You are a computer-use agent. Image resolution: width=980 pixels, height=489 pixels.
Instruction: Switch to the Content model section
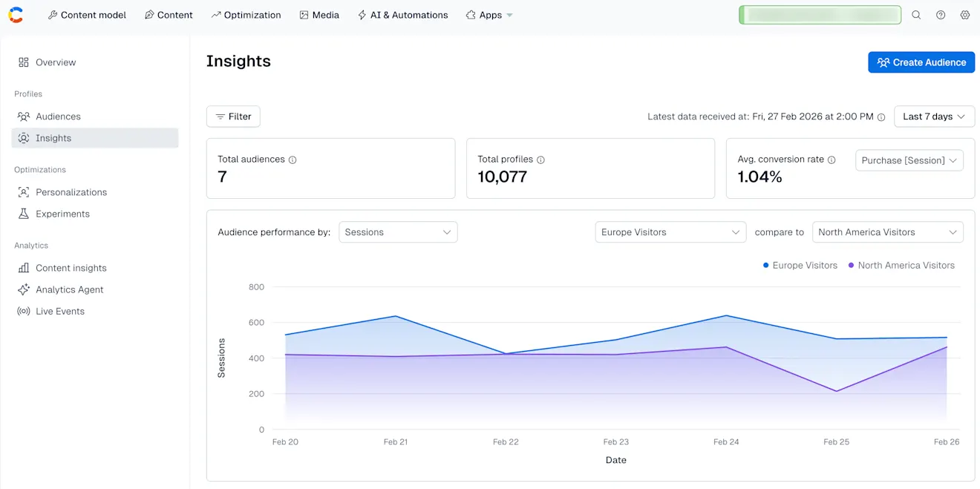click(x=87, y=14)
